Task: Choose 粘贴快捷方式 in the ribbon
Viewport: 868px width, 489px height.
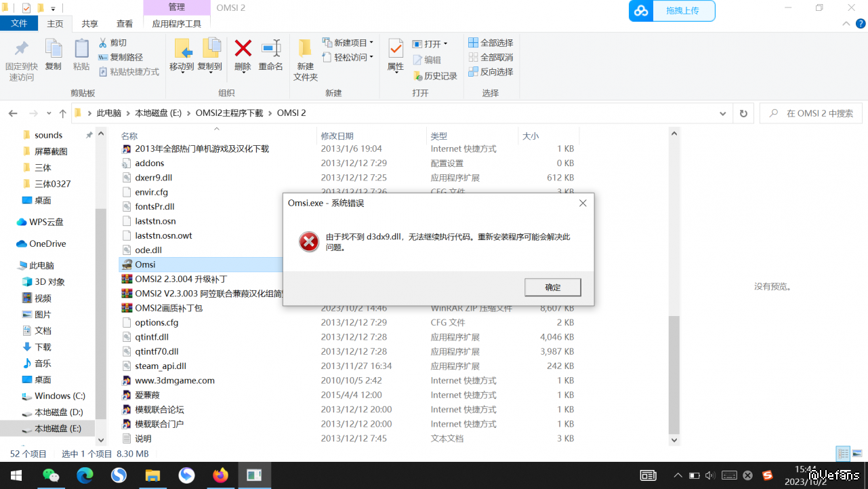Action: pos(129,72)
